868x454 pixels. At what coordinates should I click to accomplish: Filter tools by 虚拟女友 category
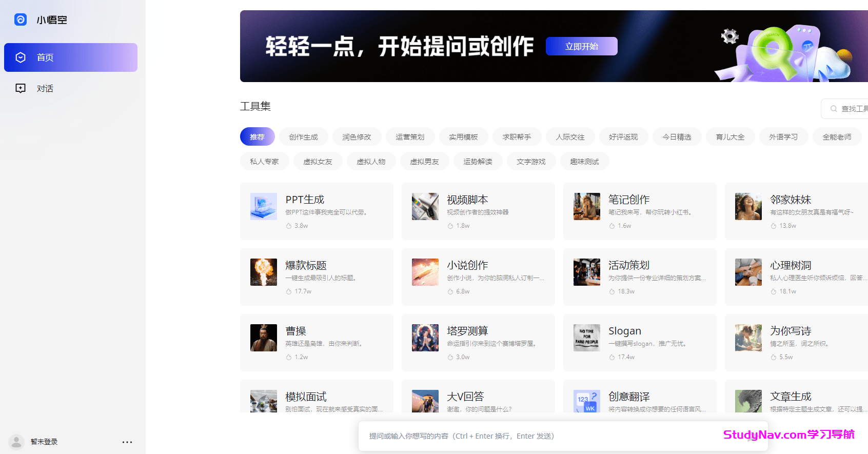318,162
